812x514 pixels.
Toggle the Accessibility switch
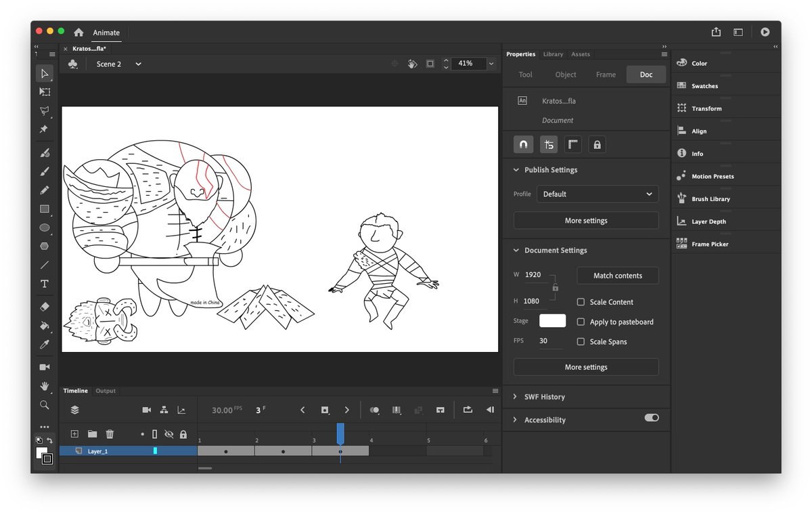point(652,418)
